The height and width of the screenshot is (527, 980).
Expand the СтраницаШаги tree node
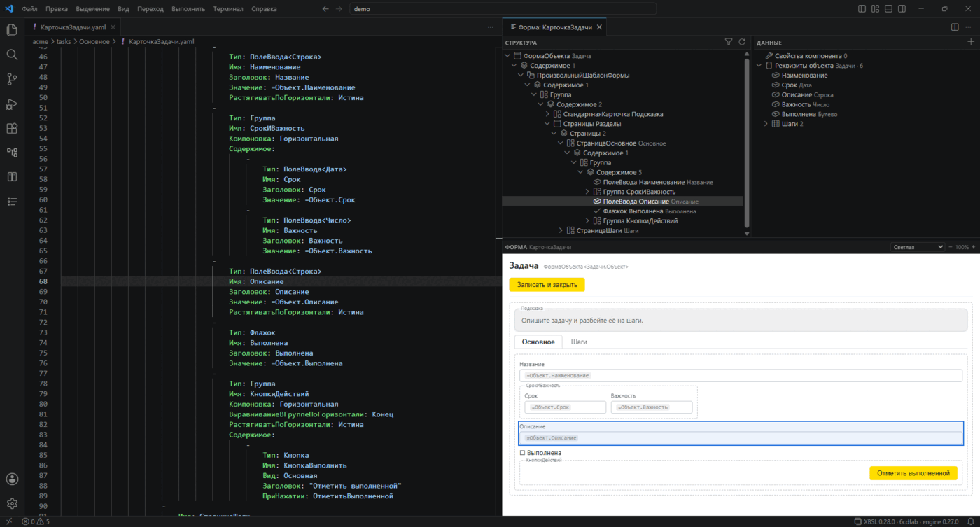tap(561, 230)
